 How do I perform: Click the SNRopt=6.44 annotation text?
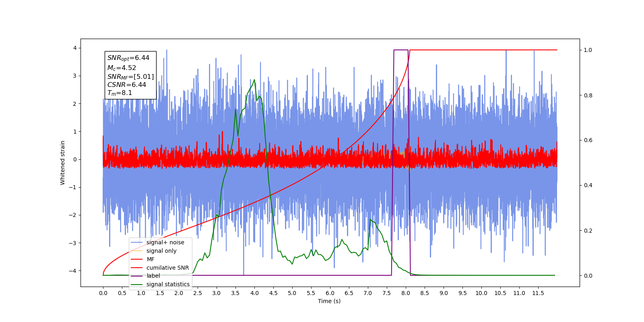pos(128,58)
